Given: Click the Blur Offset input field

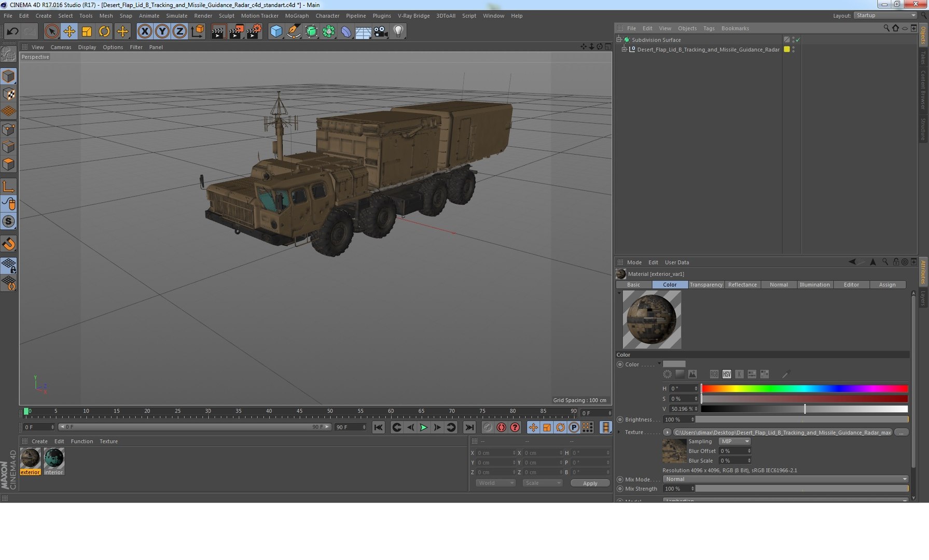Looking at the screenshot, I should [734, 451].
